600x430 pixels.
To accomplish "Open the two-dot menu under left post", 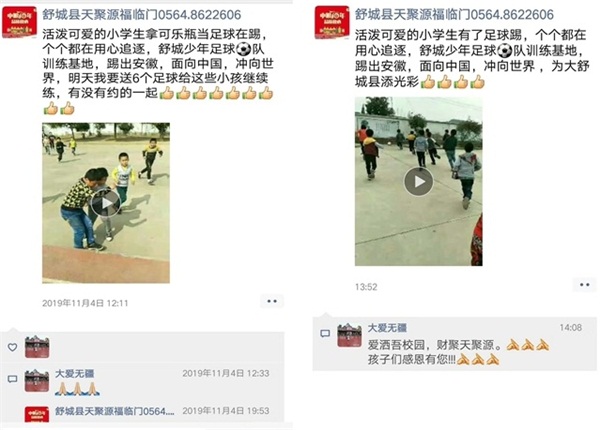I will point(272,301).
